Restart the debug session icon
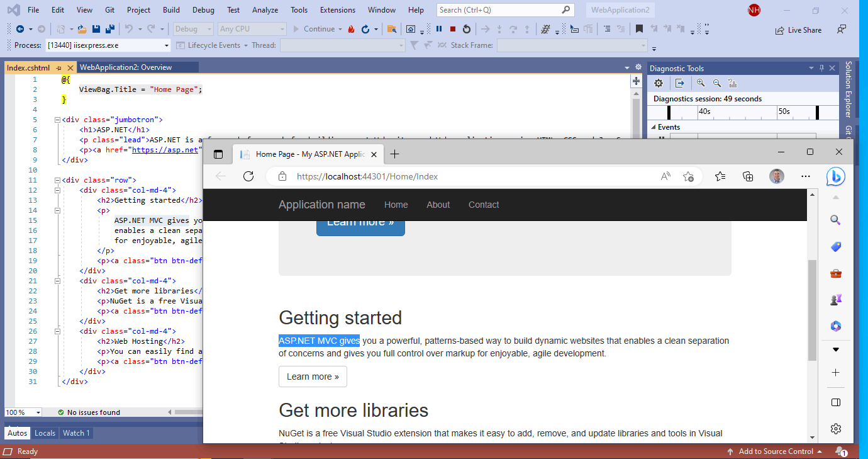 [466, 29]
